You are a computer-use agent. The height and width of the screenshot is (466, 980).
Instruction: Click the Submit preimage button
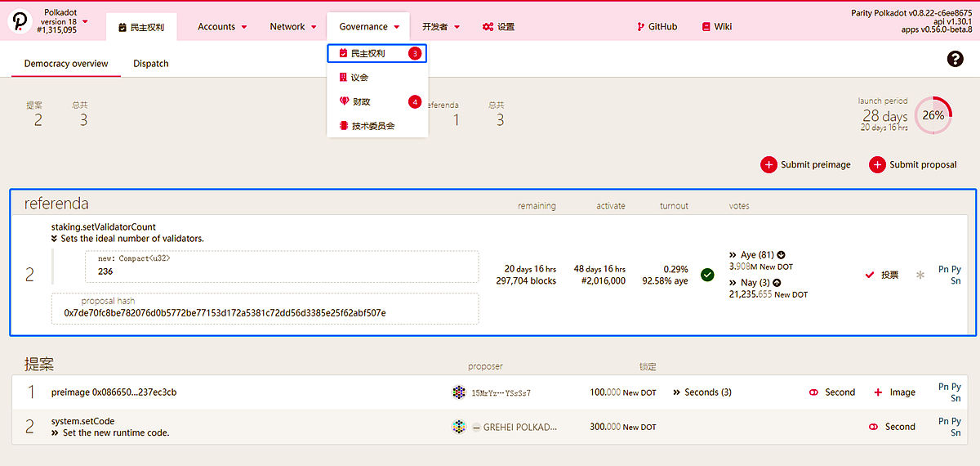[806, 164]
